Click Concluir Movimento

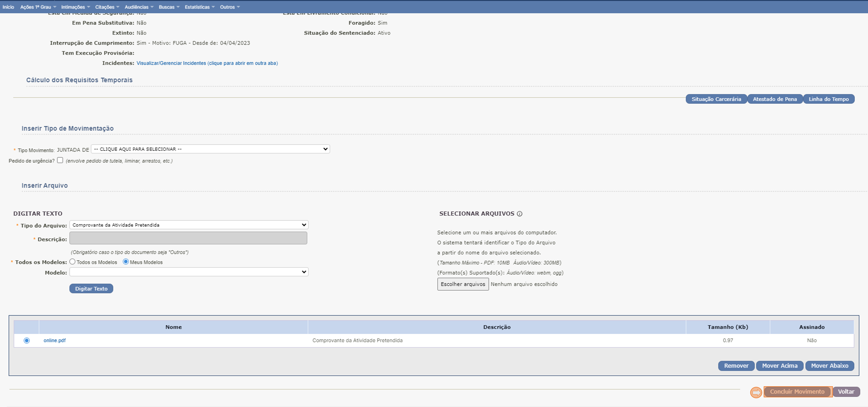pyautogui.click(x=797, y=392)
